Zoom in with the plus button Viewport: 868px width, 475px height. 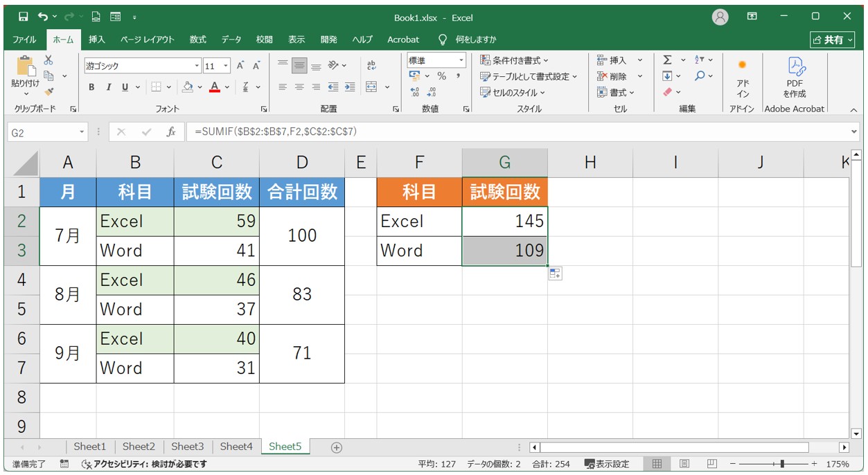(x=815, y=464)
